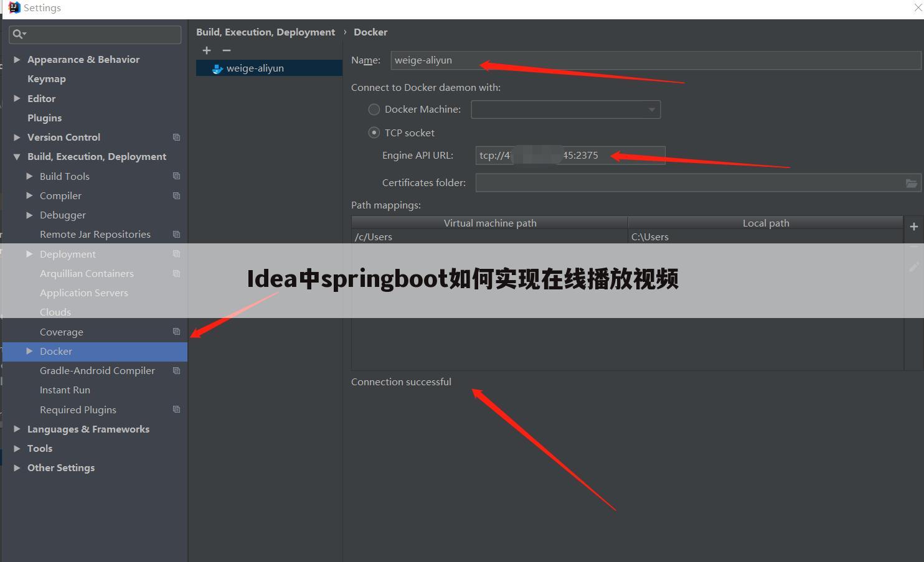Select the Docker Machine radio button

(x=374, y=110)
